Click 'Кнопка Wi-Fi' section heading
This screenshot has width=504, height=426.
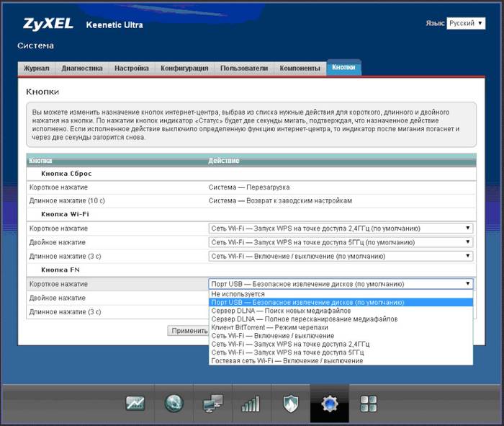pyautogui.click(x=65, y=214)
